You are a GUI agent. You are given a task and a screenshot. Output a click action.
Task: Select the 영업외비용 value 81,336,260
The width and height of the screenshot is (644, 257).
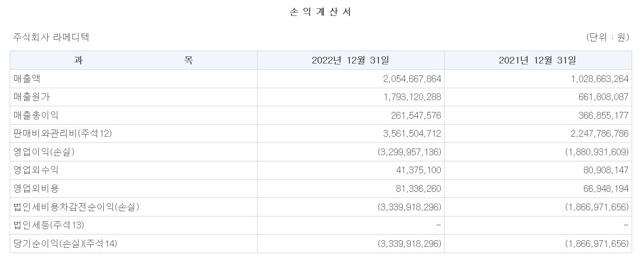(419, 189)
